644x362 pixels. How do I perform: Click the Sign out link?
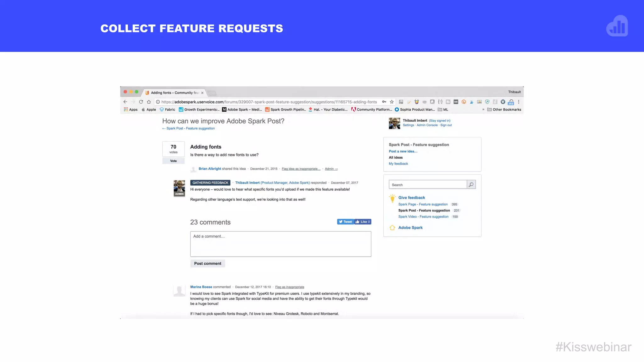point(446,125)
